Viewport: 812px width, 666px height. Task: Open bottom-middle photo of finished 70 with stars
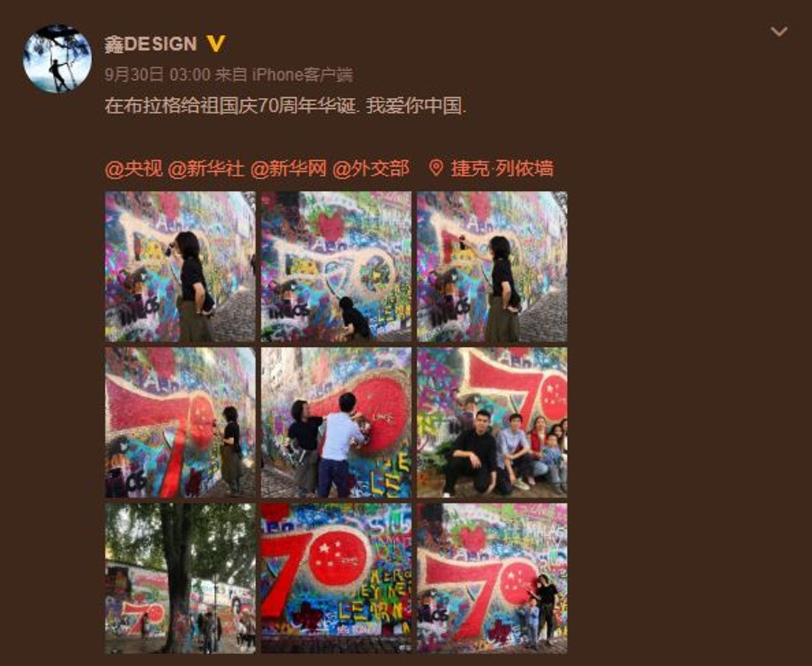(336, 578)
